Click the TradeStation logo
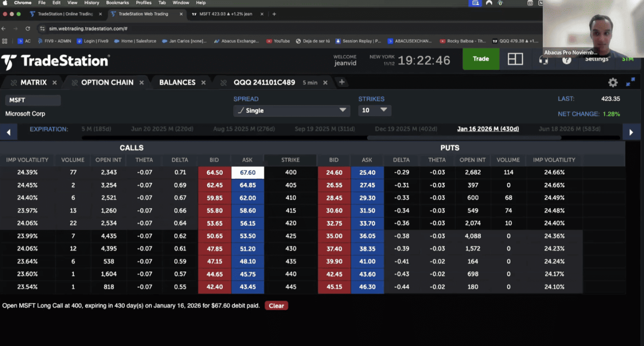The width and height of the screenshot is (644, 346). [x=55, y=61]
